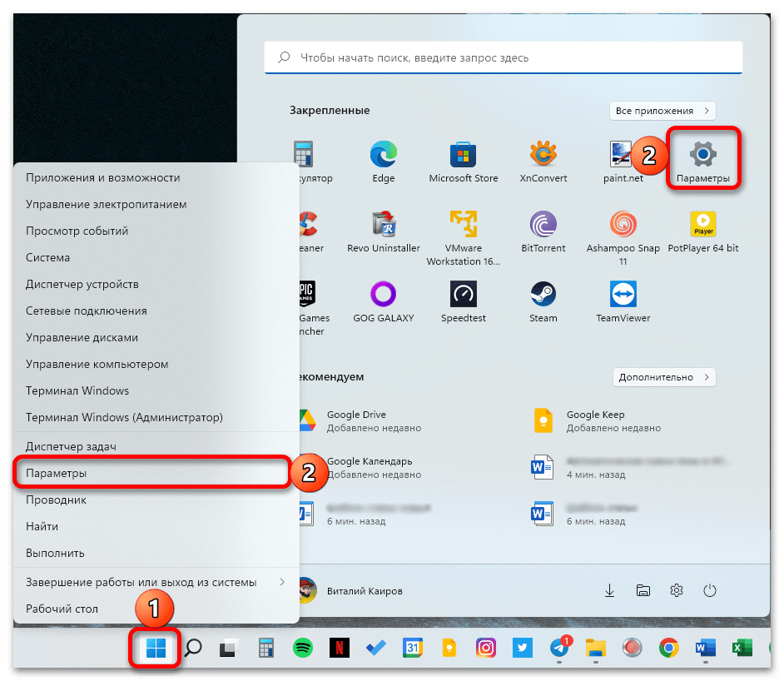The width and height of the screenshot is (784, 681).
Task: Focus the Start menu search field
Action: (x=503, y=57)
